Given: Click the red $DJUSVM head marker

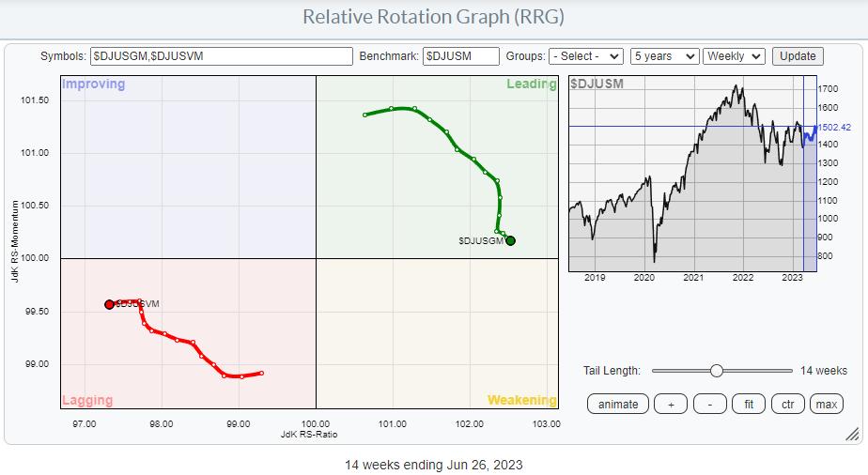Looking at the screenshot, I should pyautogui.click(x=110, y=304).
